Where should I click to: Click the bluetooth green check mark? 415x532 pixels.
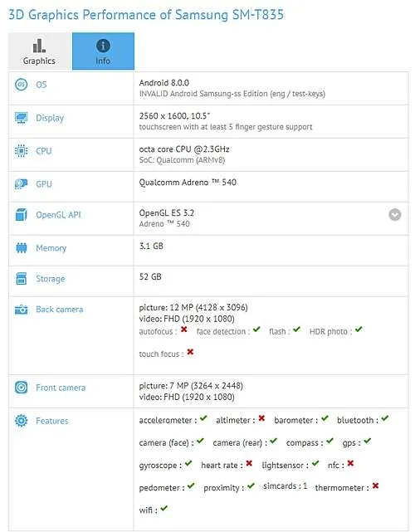pyautogui.click(x=385, y=418)
